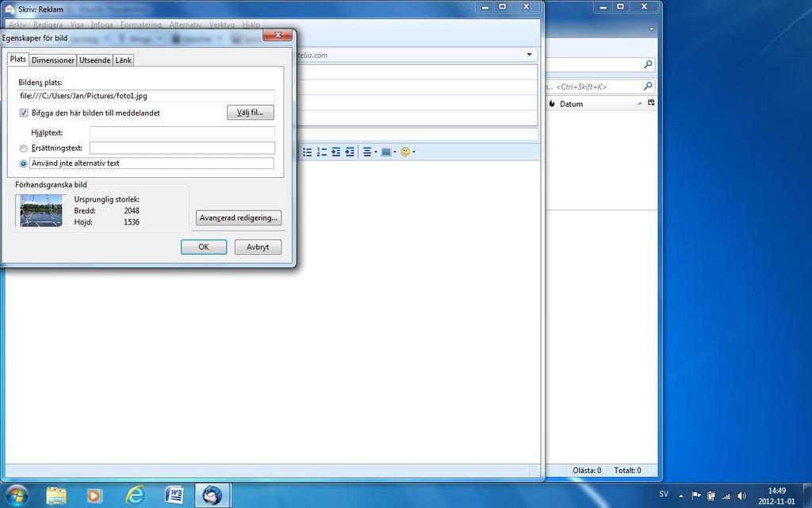Open Microsoft Word from the taskbar
Screen dimensions: 812x508
coord(174,495)
